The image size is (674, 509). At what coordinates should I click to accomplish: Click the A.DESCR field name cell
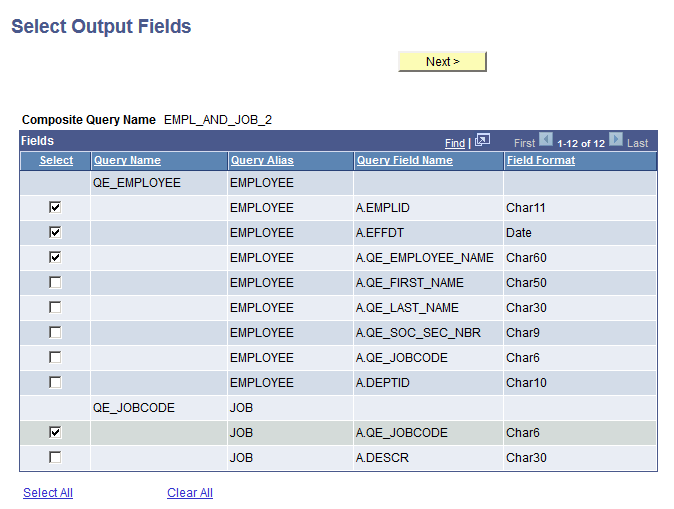(382, 457)
